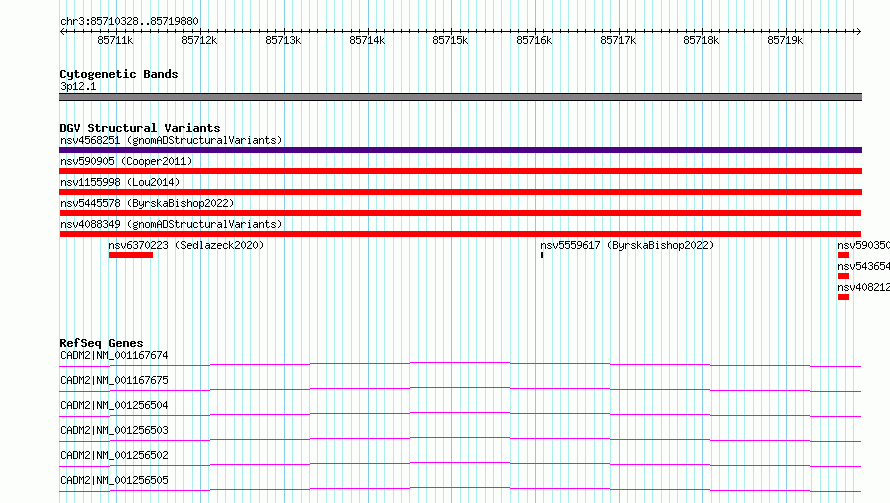Select variant label nsv5559617 (ByrskaBishop2022)
This screenshot has height=503, width=890.
click(x=627, y=245)
